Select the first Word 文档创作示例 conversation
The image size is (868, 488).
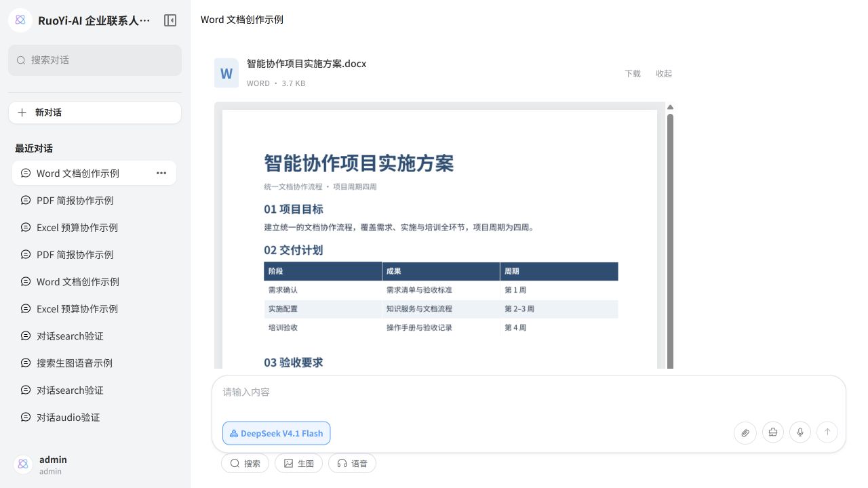pyautogui.click(x=94, y=173)
